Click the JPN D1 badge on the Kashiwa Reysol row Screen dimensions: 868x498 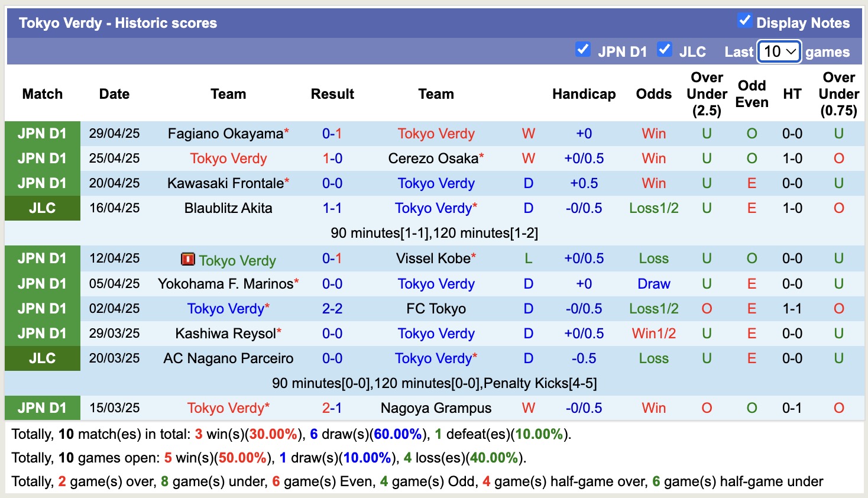tap(42, 333)
